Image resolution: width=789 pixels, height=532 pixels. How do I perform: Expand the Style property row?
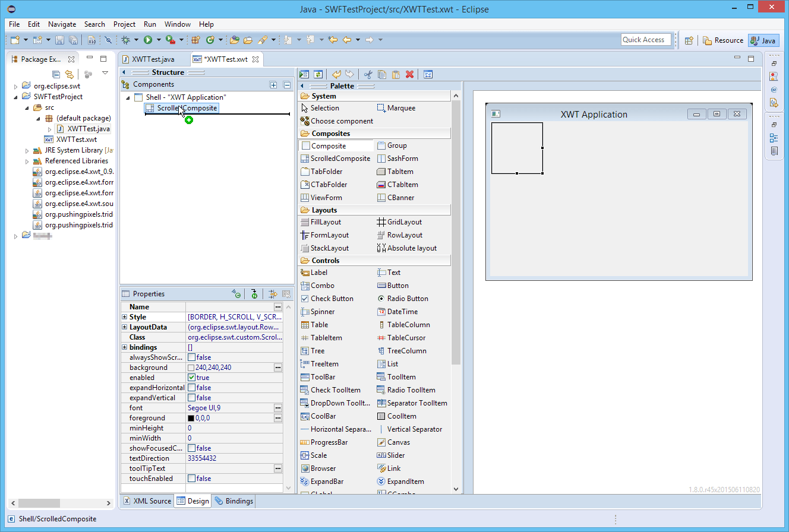point(125,317)
